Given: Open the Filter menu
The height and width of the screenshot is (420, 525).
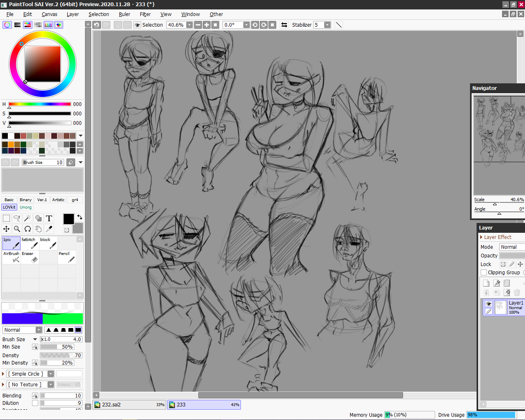Looking at the screenshot, I should point(145,14).
